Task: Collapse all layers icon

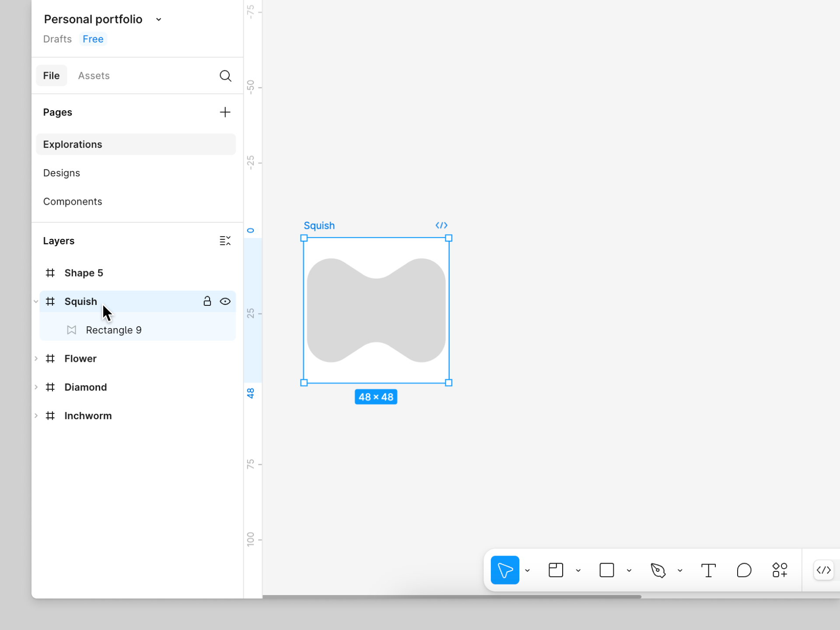Action: pyautogui.click(x=225, y=241)
